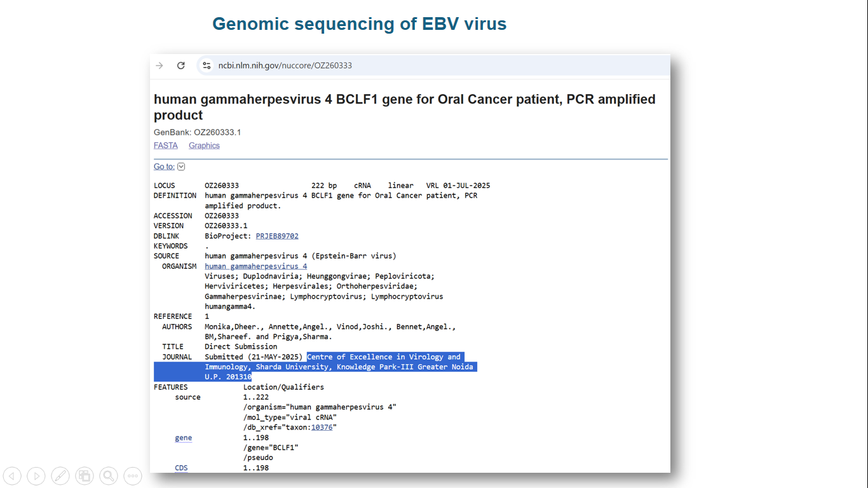The image size is (868, 488).
Task: Go to the previous slide
Action: (12, 475)
